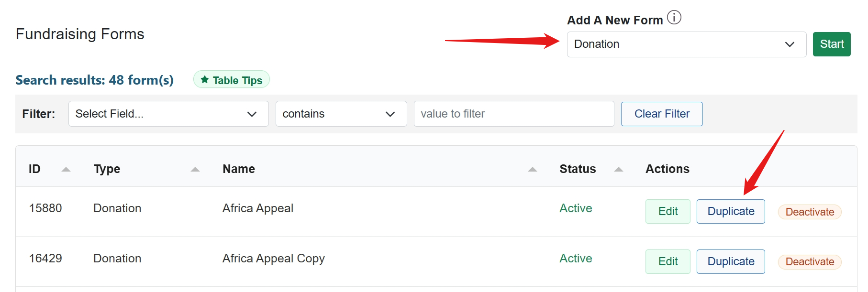This screenshot has height=292, width=868.
Task: Click the value to filter text box
Action: 513,114
